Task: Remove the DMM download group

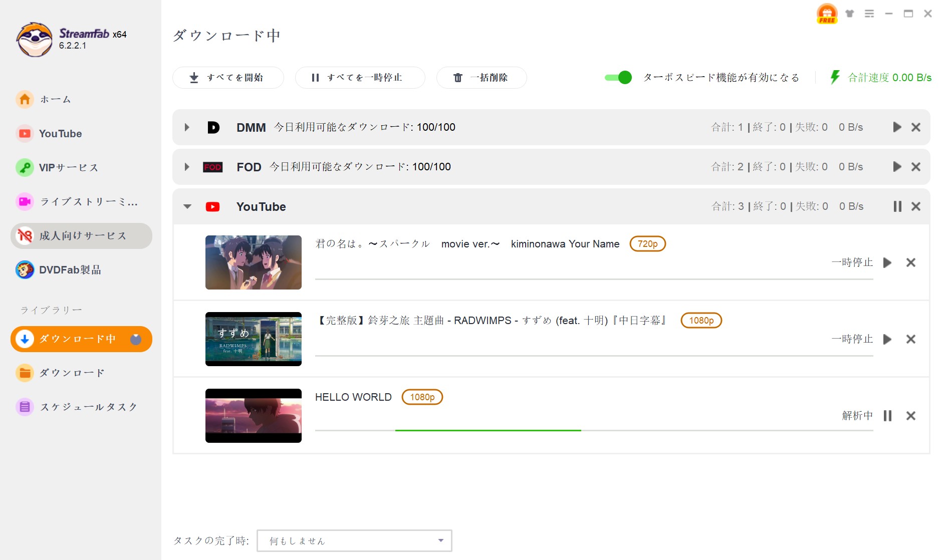Action: click(916, 127)
